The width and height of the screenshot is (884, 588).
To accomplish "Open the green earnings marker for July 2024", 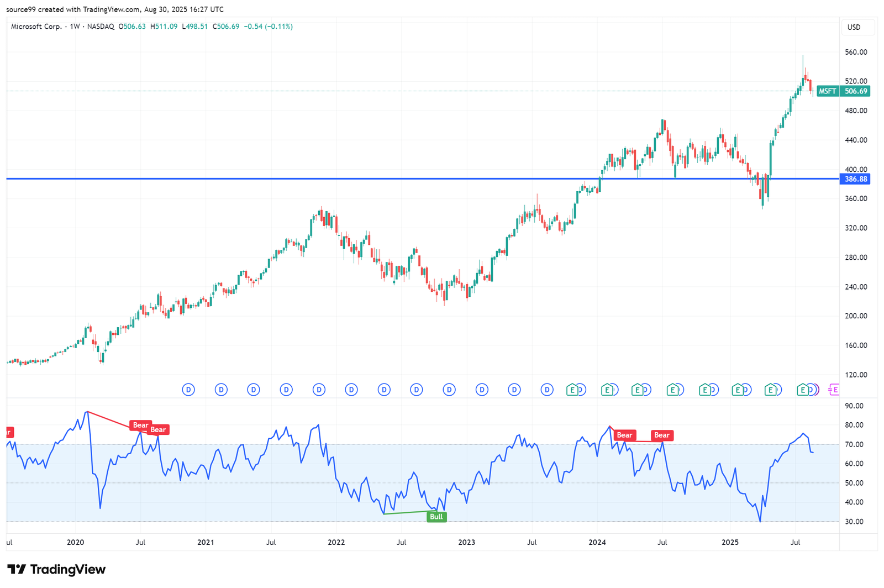I will [672, 390].
